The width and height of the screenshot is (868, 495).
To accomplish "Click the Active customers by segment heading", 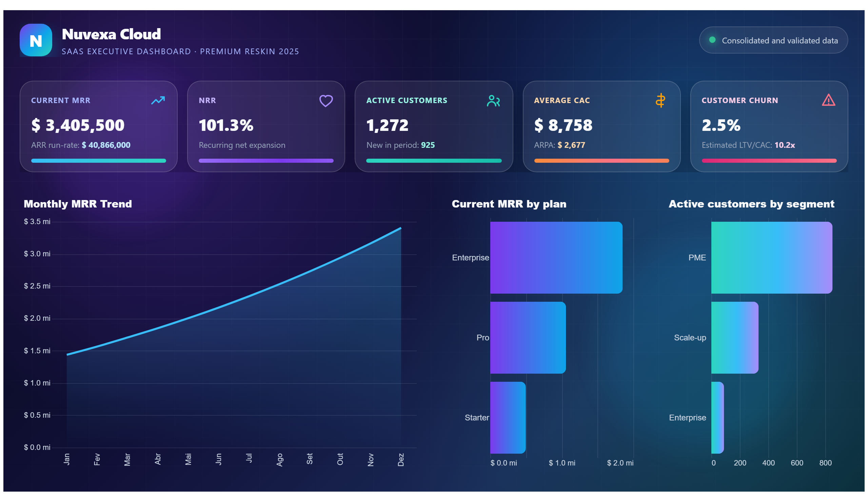I will (751, 204).
